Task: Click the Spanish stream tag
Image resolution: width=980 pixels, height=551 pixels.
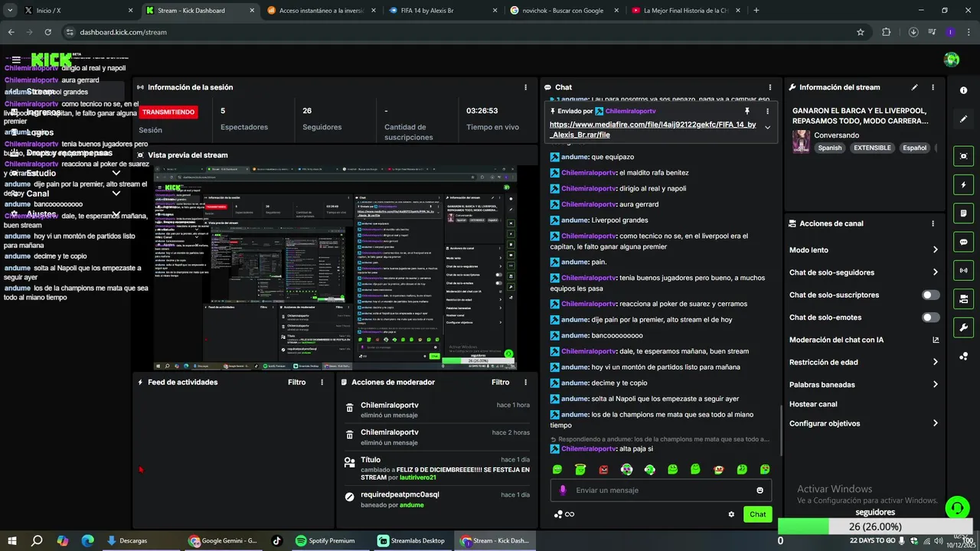Action: (x=830, y=148)
